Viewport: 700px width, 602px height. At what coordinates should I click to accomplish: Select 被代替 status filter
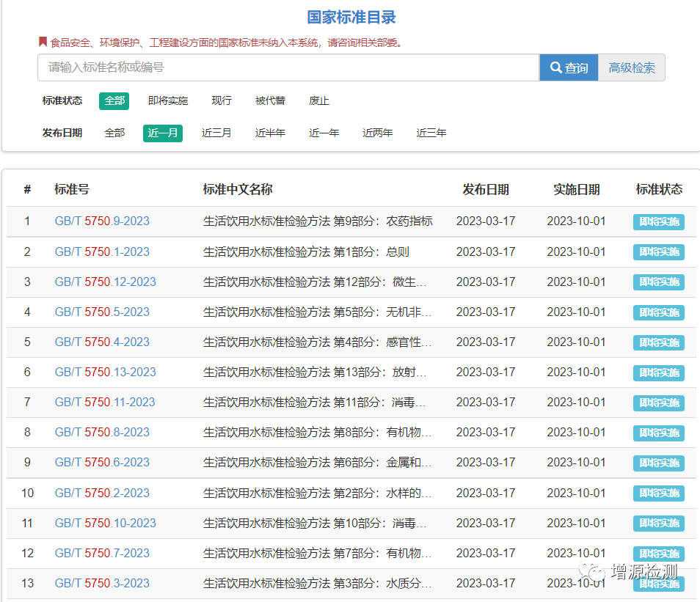[269, 100]
